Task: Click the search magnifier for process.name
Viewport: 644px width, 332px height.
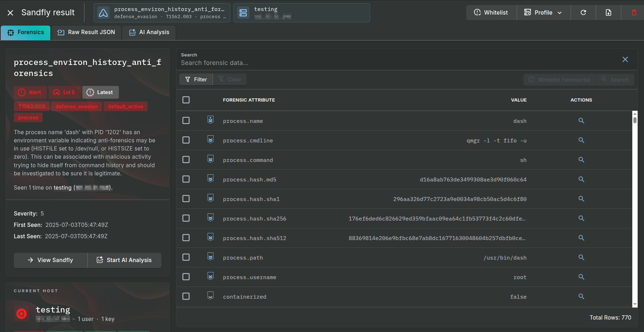Action: (581, 121)
